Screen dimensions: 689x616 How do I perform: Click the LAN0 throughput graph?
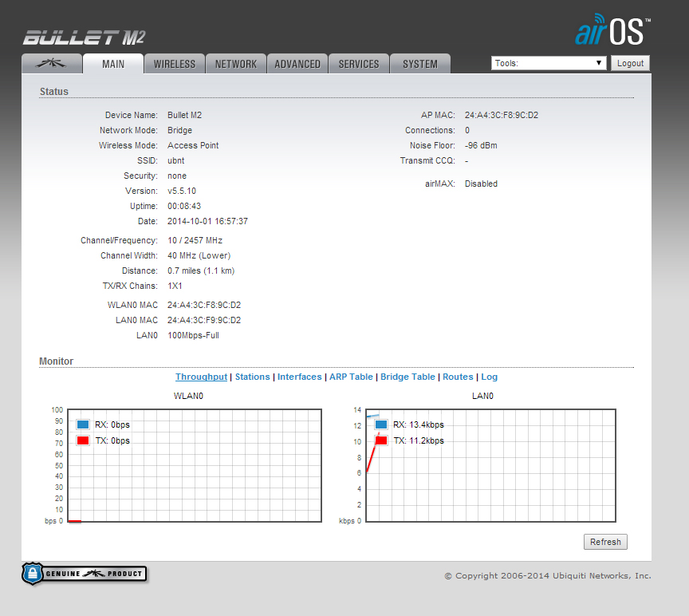tap(490, 466)
